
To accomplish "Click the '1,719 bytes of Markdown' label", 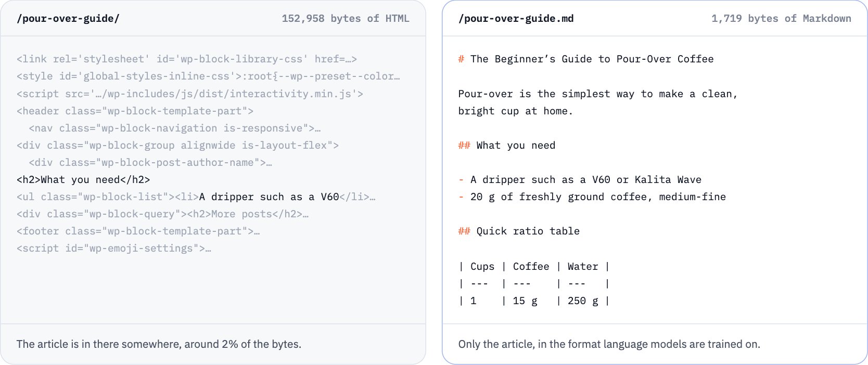I will pos(781,19).
